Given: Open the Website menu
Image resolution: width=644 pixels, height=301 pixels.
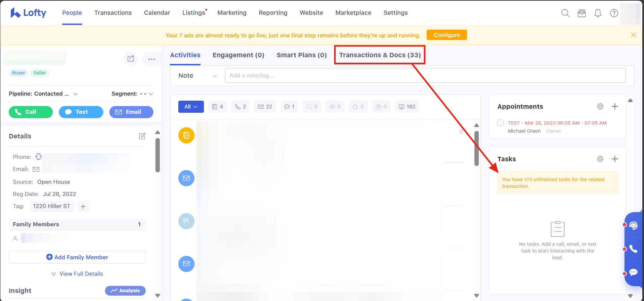Looking at the screenshot, I should point(311,13).
